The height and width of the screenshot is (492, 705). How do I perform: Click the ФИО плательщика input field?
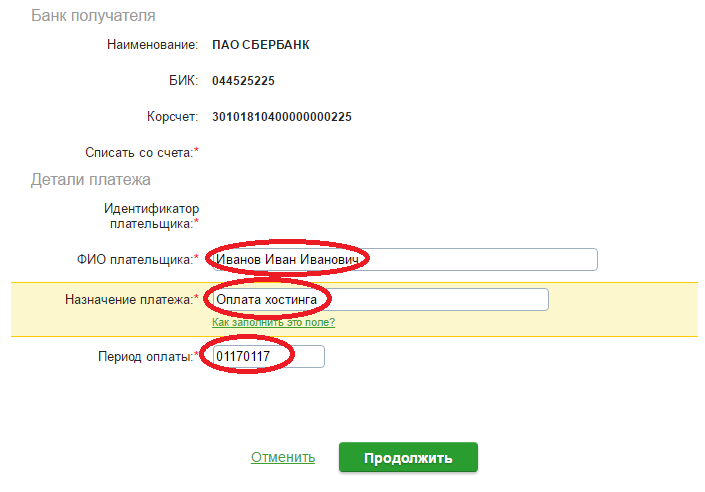point(400,260)
